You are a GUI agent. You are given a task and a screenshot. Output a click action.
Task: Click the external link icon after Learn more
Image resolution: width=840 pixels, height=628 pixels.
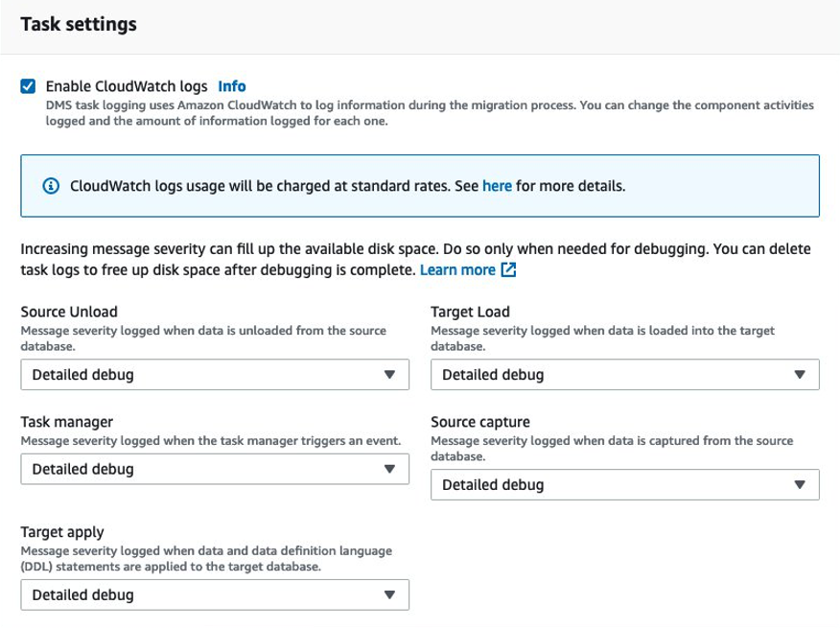tap(509, 270)
